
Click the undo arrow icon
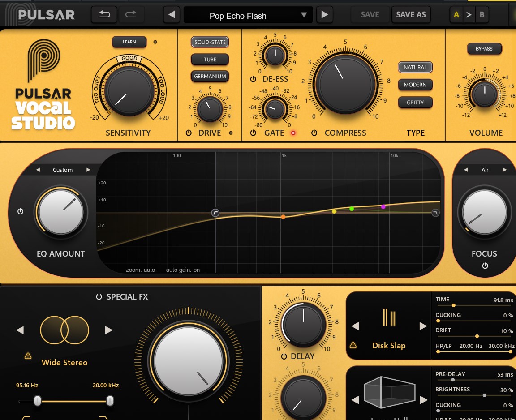pos(104,15)
